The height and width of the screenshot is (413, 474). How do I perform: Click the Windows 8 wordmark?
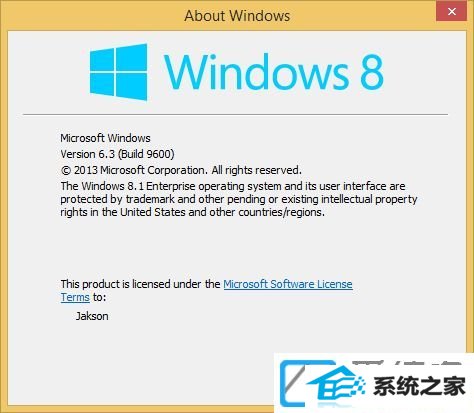[274, 72]
